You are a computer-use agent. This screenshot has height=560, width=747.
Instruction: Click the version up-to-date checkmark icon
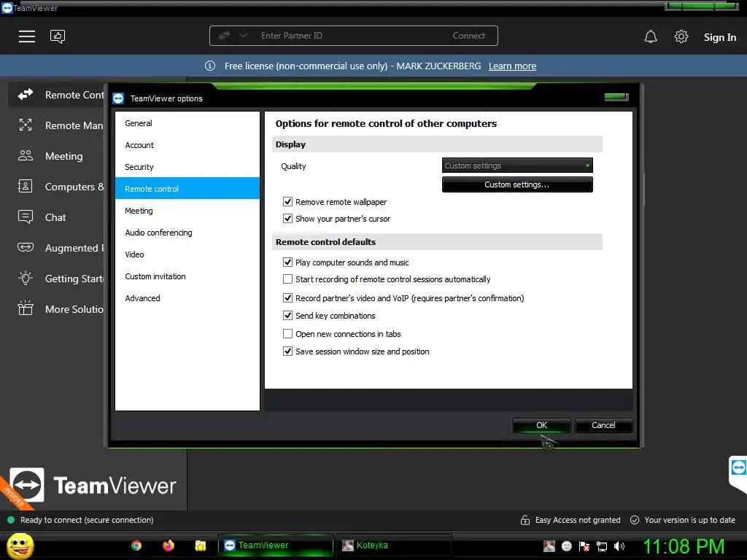(x=635, y=520)
